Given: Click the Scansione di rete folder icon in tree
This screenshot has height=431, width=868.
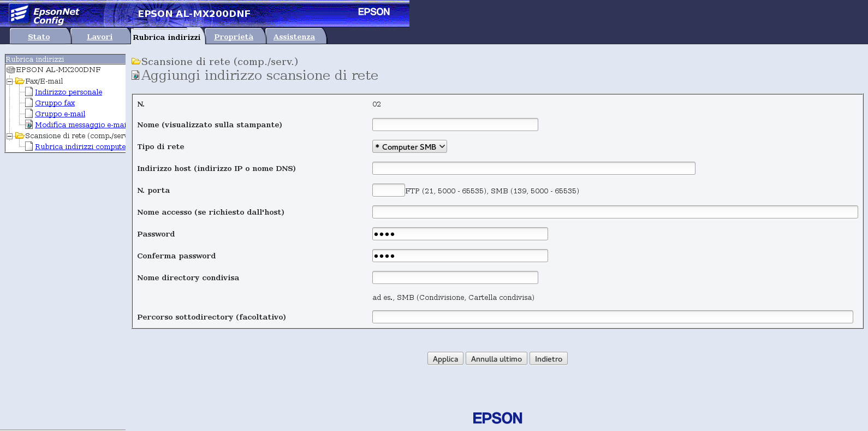Looking at the screenshot, I should coord(20,135).
